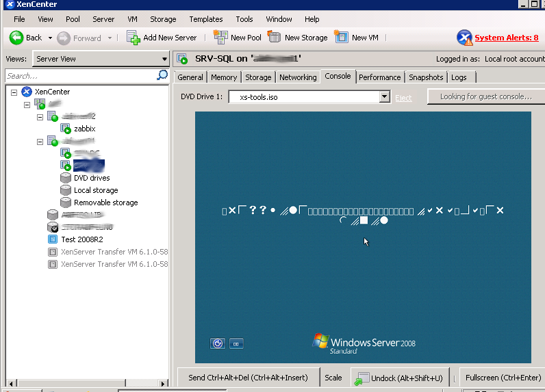Select zabbix VM in the tree
This screenshot has width=545, height=392.
[84, 129]
